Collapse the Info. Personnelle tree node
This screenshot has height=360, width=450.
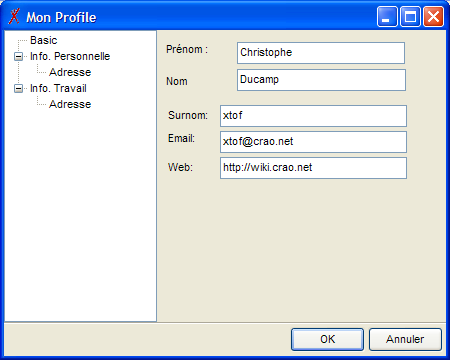click(x=19, y=56)
